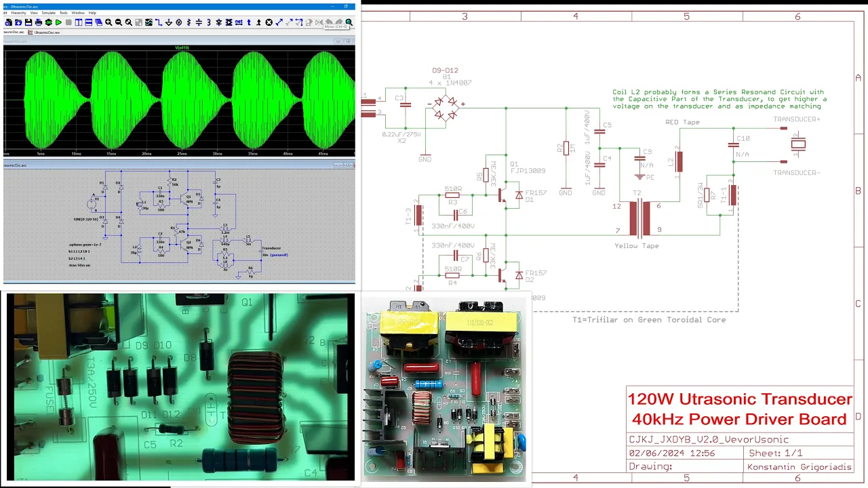
Task: Open the Hierarchy menu
Action: tap(18, 13)
